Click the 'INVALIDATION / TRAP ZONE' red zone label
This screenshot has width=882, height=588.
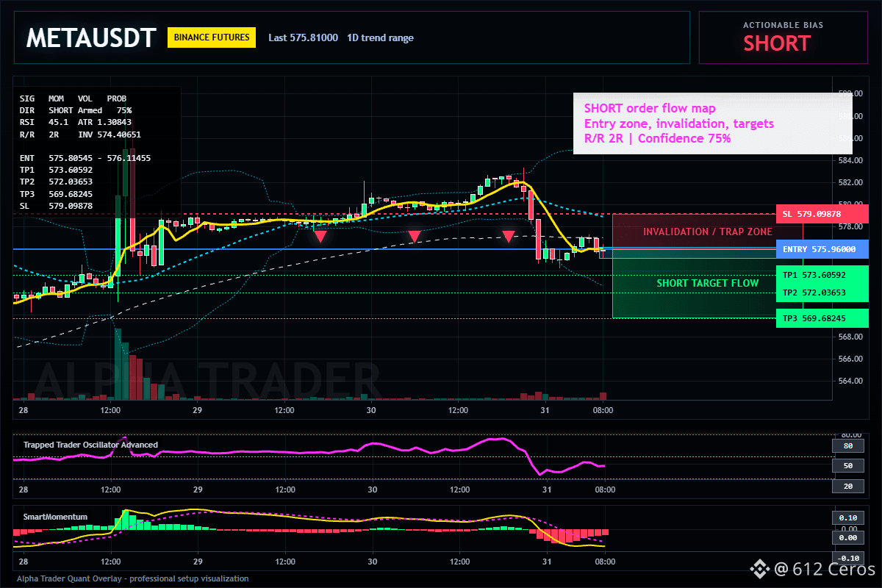(x=707, y=232)
